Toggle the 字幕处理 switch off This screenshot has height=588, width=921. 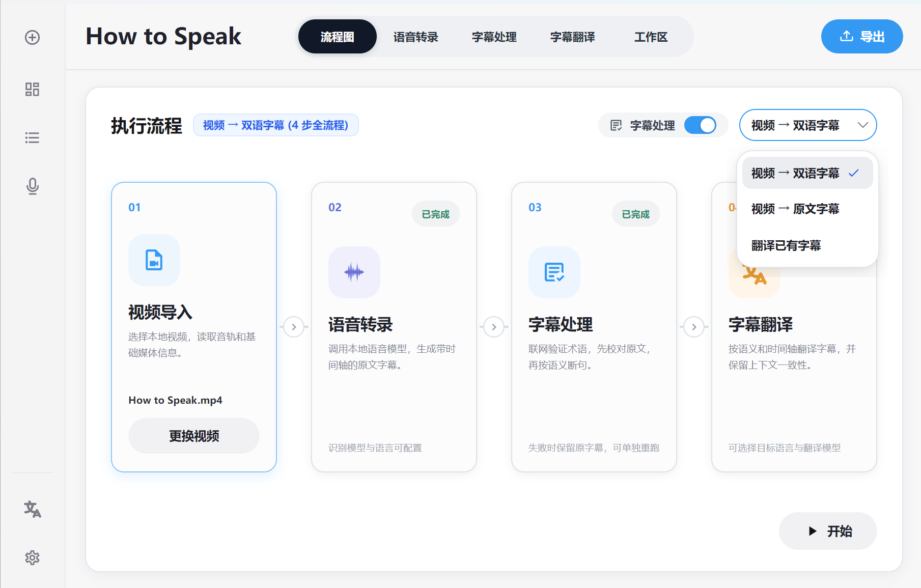coord(700,125)
